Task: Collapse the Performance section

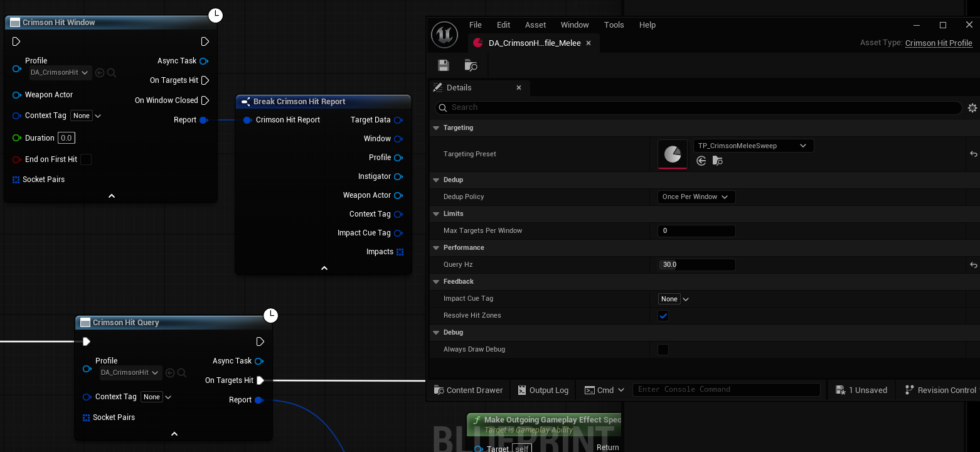Action: pyautogui.click(x=436, y=248)
